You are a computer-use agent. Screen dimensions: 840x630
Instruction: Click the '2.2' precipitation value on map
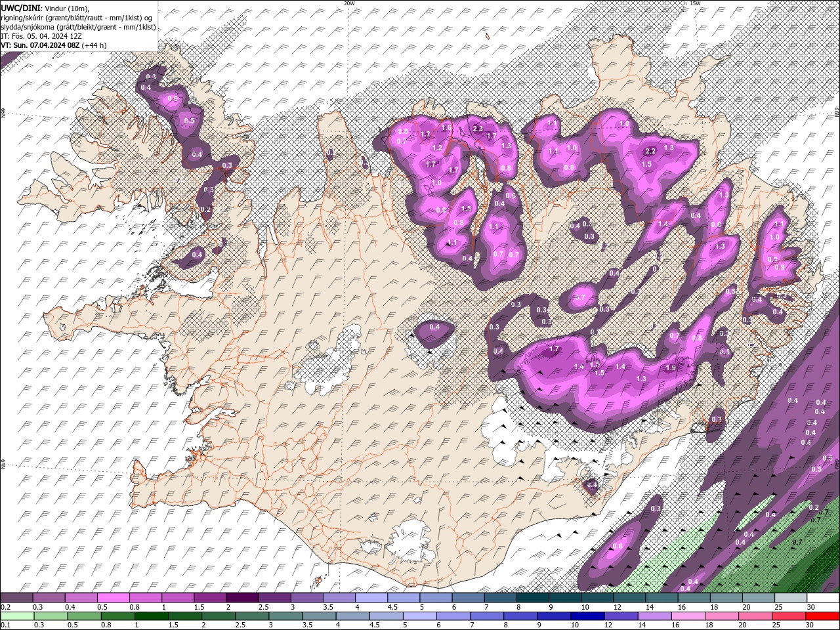[x=651, y=151]
